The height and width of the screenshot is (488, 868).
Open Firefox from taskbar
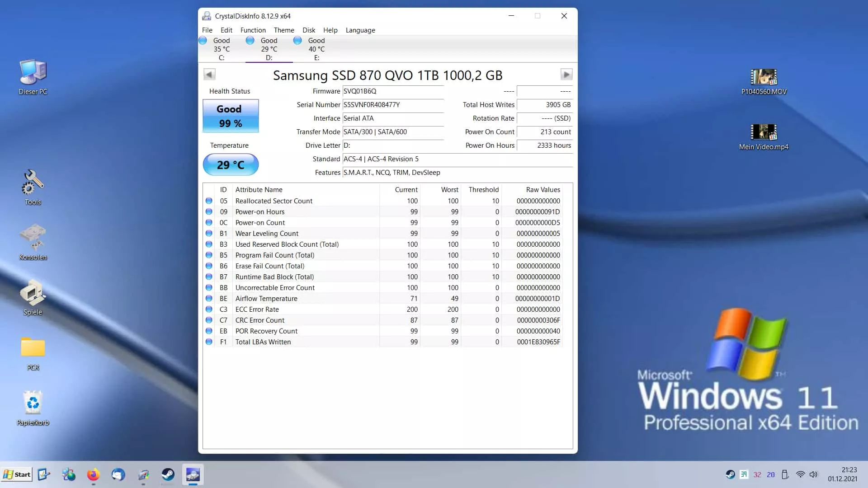pos(93,474)
